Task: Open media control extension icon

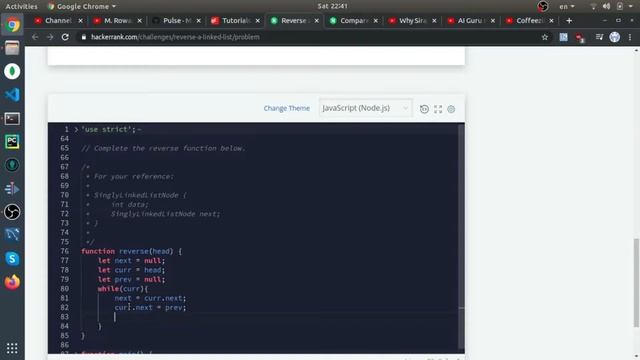Action: [599, 37]
